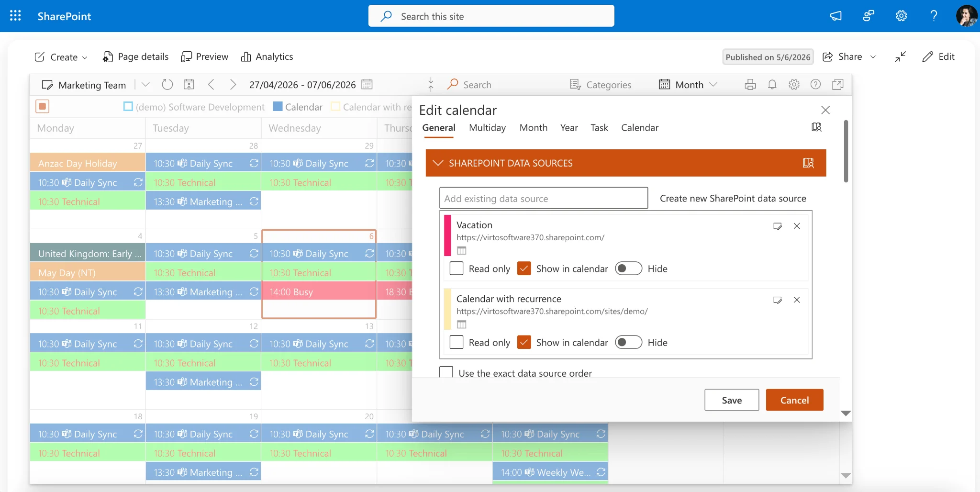This screenshot has width=980, height=492.
Task: Open page Analytics
Action: pos(267,56)
